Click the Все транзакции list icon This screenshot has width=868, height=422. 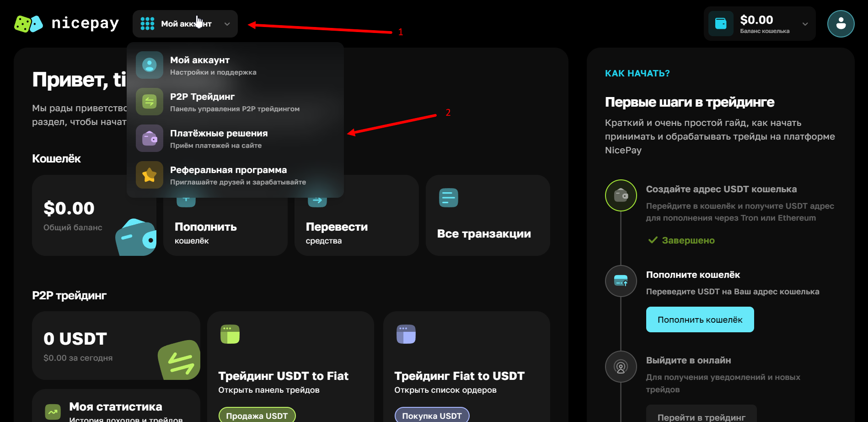(x=448, y=198)
